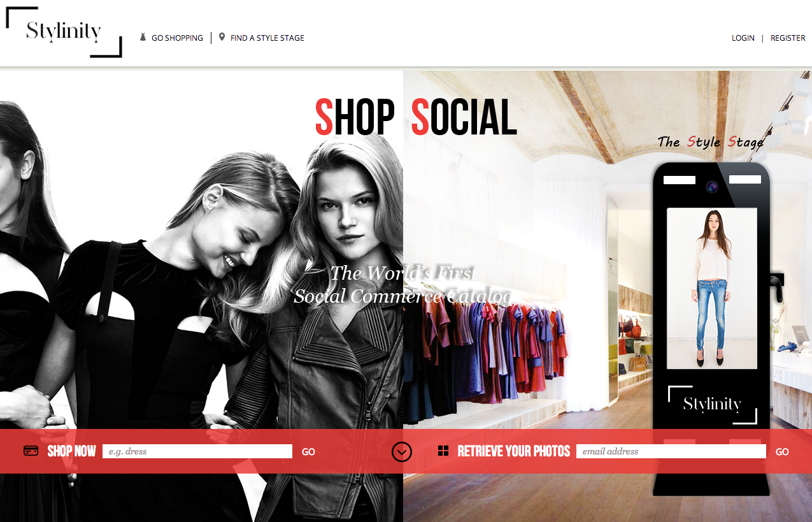Click the circled down-arrow chevron
812x522 pixels.
pyautogui.click(x=401, y=452)
